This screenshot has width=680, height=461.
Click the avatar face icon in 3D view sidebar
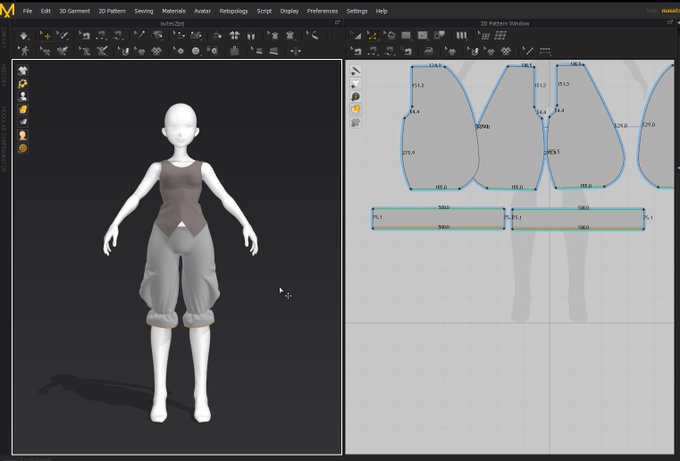22,134
